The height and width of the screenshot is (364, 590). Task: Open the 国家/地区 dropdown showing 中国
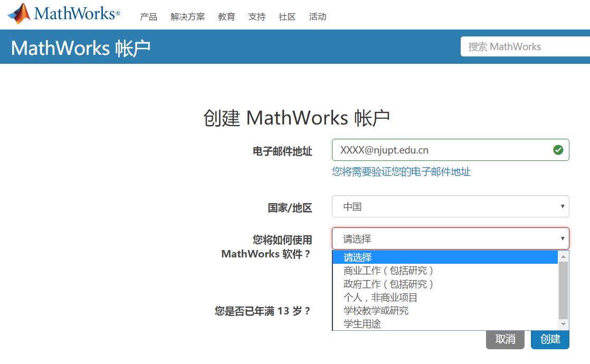450,206
